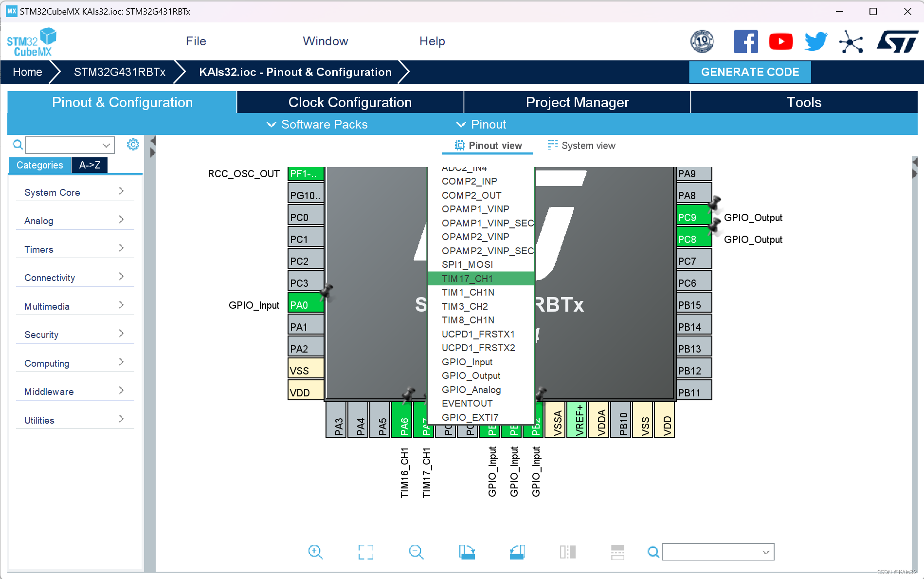924x579 pixels.
Task: Click the horizontal split layout icon
Action: coord(617,552)
